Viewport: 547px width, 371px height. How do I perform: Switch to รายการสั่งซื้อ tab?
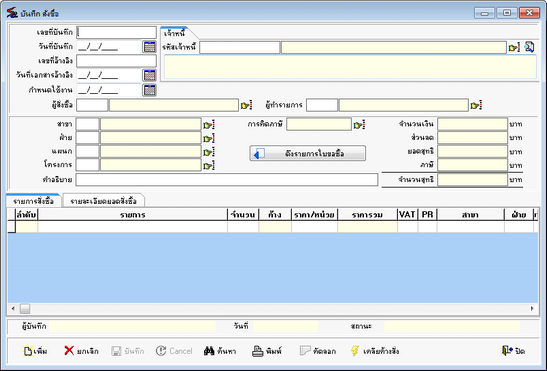click(33, 201)
